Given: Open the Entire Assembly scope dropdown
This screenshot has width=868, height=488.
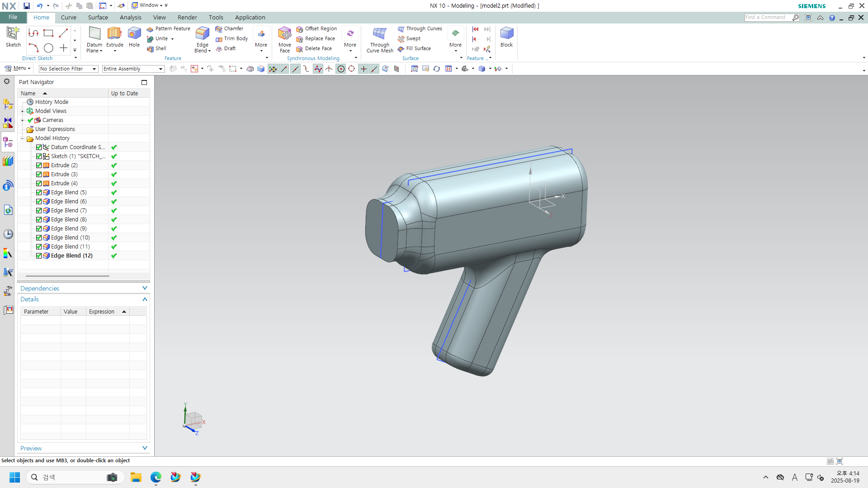Looking at the screenshot, I should tap(133, 69).
